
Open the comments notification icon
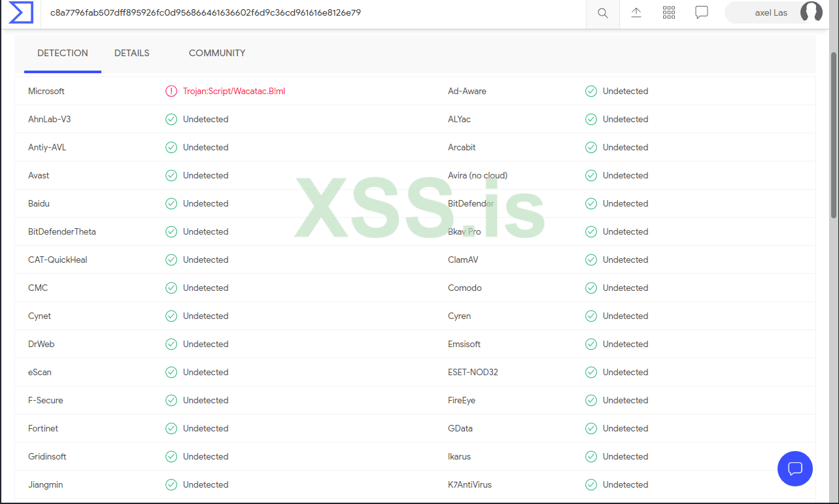(x=702, y=12)
